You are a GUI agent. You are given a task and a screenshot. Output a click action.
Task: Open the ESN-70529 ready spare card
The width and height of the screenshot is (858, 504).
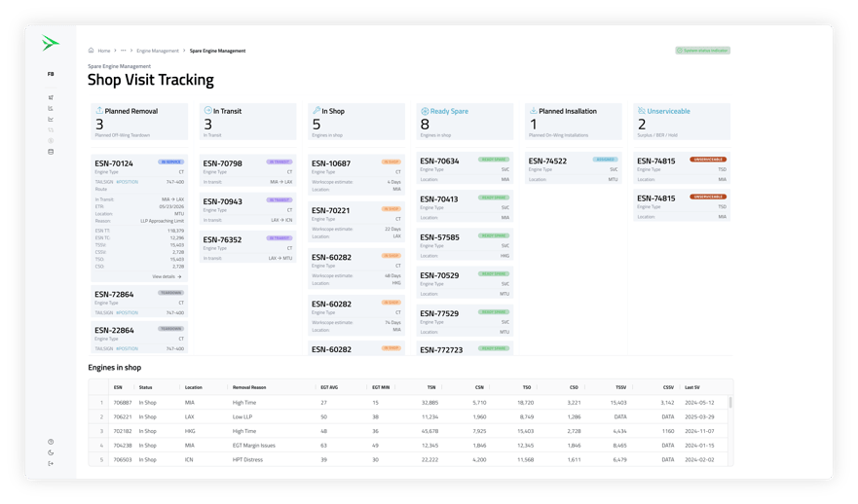click(465, 283)
